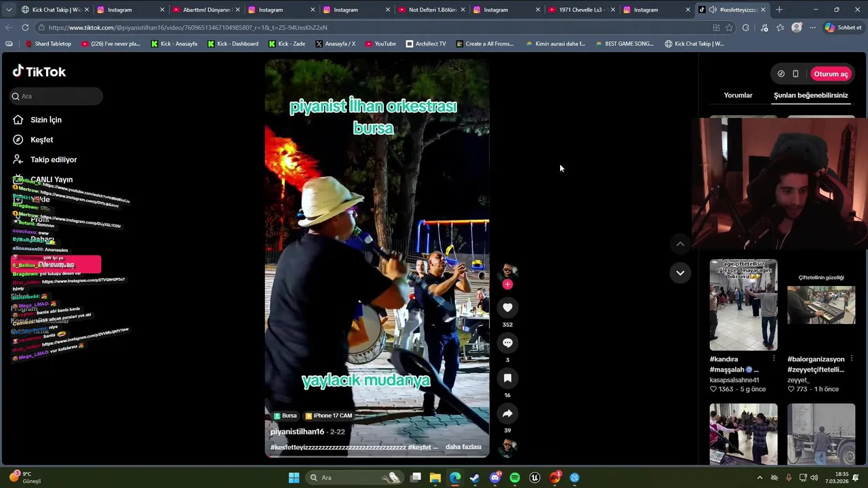This screenshot has width=868, height=488.
Task: Open the spinning sound disc below Share
Action: 507,447
